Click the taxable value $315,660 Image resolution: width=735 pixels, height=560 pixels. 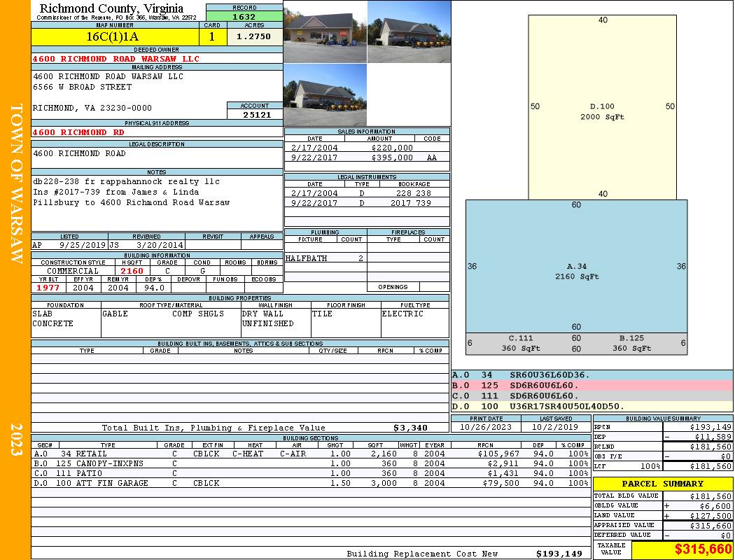682,549
